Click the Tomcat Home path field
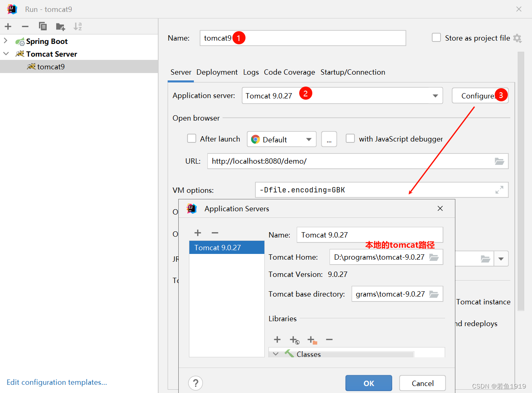This screenshot has height=393, width=532. coord(386,257)
